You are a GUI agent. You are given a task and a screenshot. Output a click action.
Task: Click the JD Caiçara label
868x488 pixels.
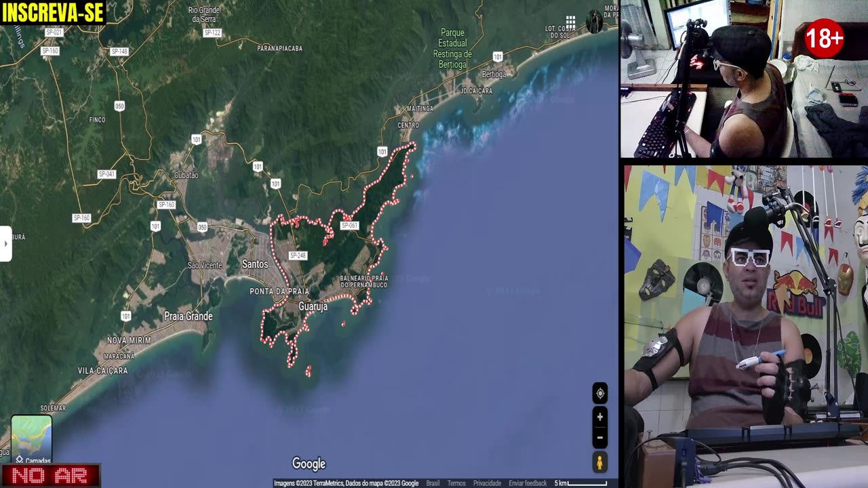click(477, 90)
